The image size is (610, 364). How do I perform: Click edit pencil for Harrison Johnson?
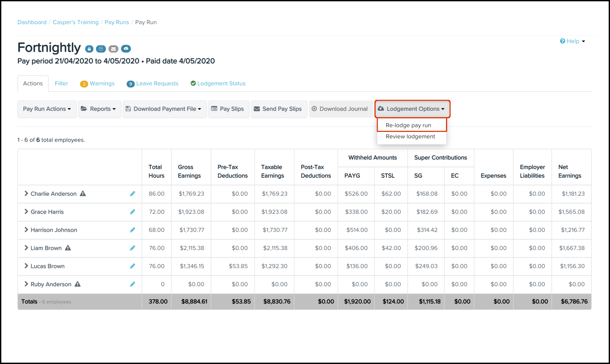coord(133,230)
